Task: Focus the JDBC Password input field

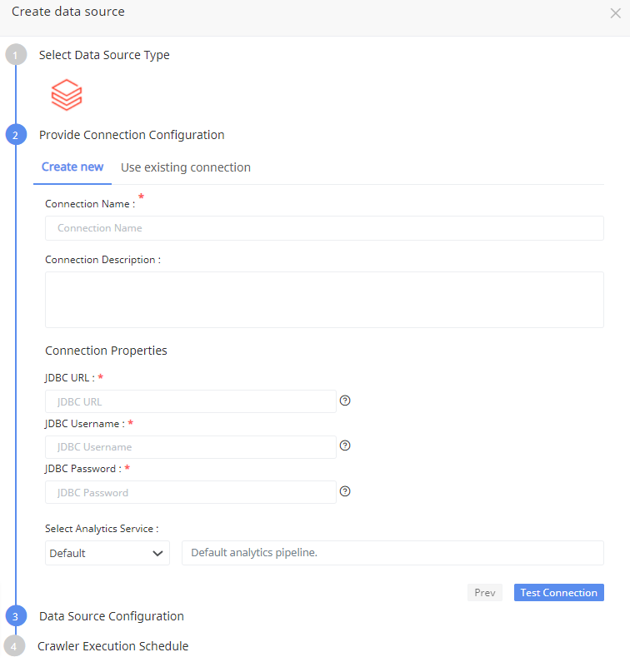Action: point(190,491)
